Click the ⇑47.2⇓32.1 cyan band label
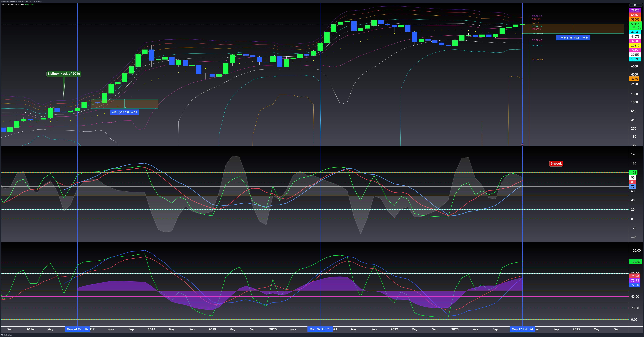 point(537,46)
